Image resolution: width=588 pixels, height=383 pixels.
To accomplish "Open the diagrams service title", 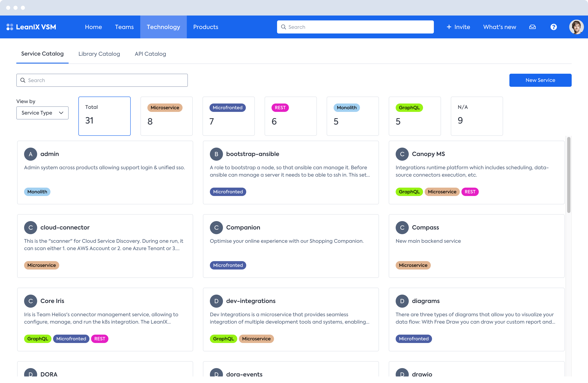I will (x=426, y=301).
